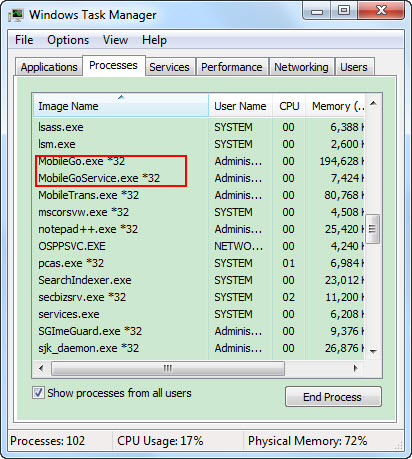Select the SearchIndexer.exe process
This screenshot has height=459, width=412.
click(199, 280)
